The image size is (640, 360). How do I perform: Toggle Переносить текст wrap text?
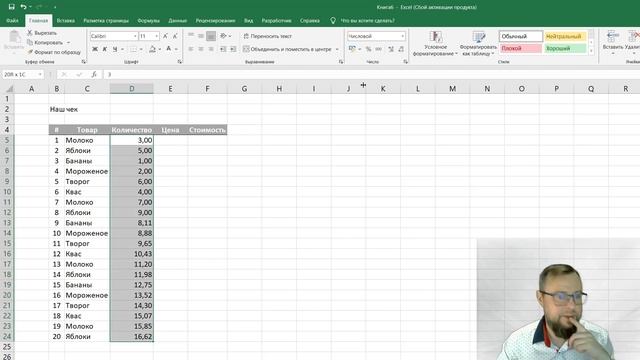[268, 36]
